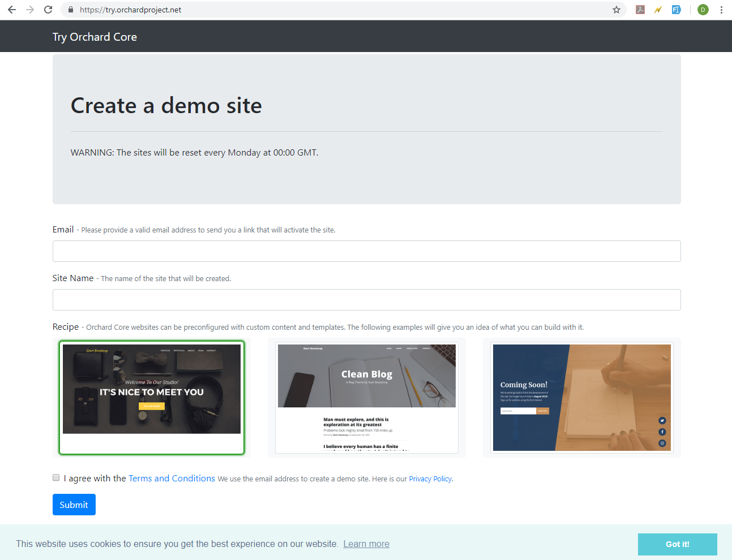This screenshot has height=560, width=732.
Task: Open the green D profile avatar
Action: [x=703, y=10]
